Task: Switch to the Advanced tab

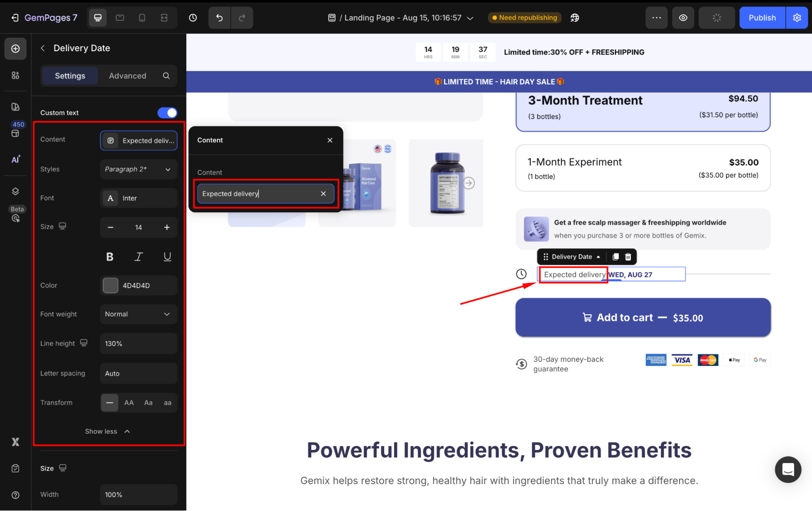Action: [127, 76]
